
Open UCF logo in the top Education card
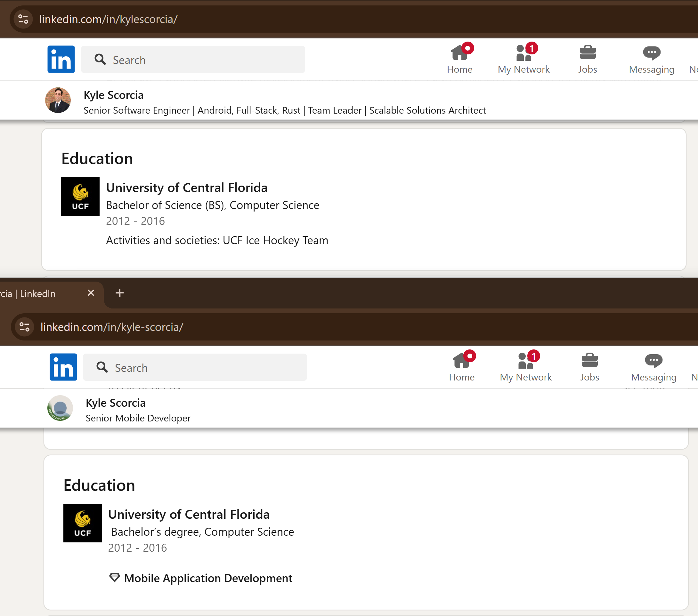point(80,196)
